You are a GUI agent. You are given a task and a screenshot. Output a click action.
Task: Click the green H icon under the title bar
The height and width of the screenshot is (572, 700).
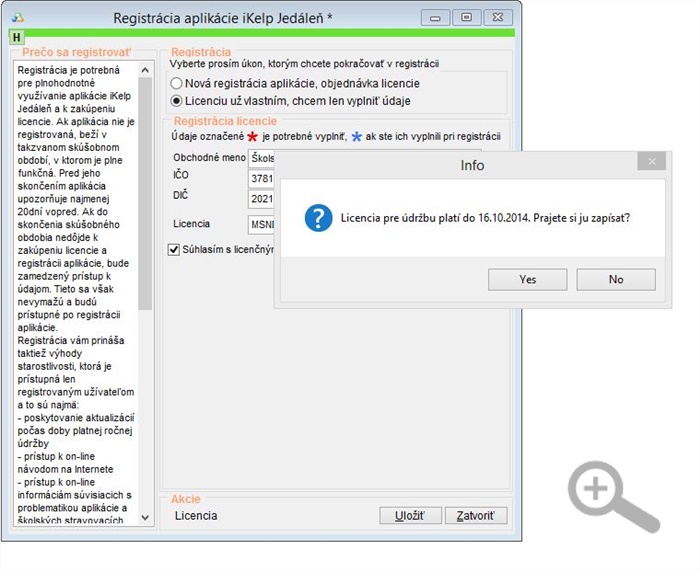pos(17,38)
